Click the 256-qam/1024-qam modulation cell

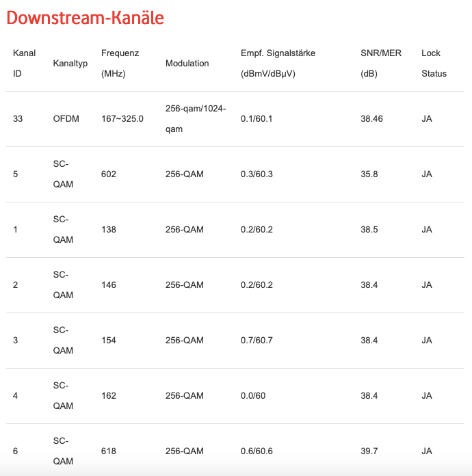(196, 119)
